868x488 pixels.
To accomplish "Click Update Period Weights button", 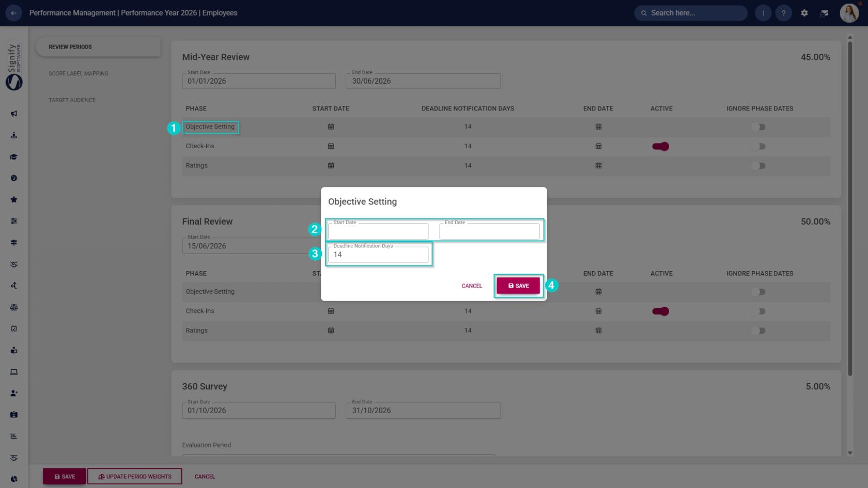I will pos(135,477).
